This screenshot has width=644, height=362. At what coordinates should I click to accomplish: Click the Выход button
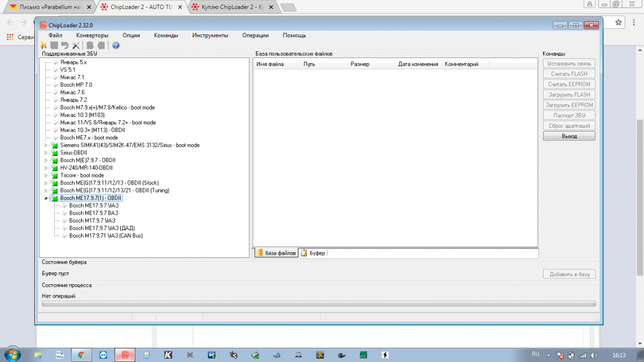coord(569,136)
